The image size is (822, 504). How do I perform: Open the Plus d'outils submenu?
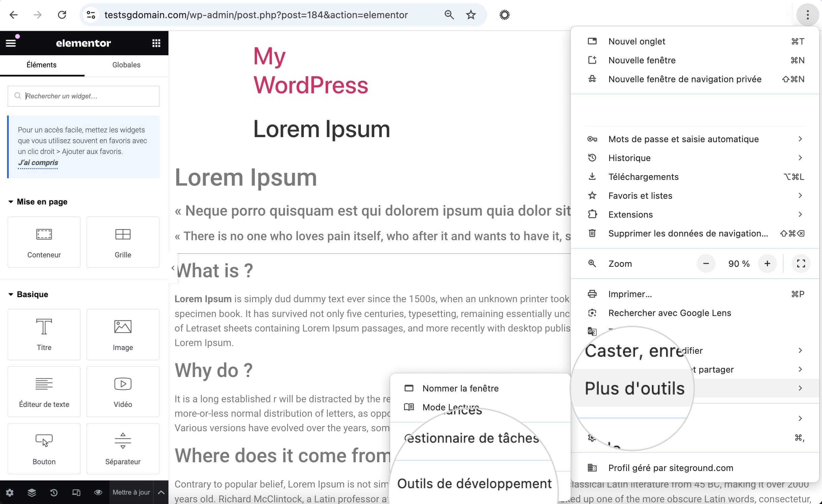695,388
